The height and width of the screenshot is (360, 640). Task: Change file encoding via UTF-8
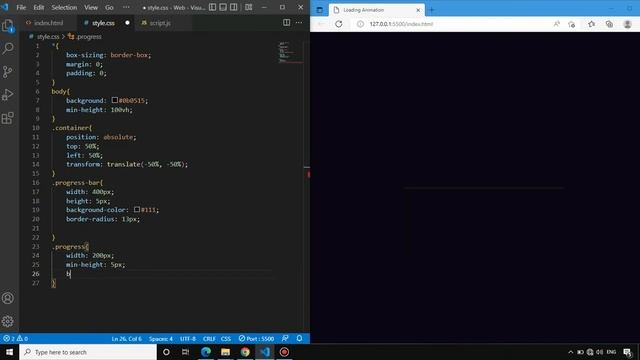tap(188, 338)
